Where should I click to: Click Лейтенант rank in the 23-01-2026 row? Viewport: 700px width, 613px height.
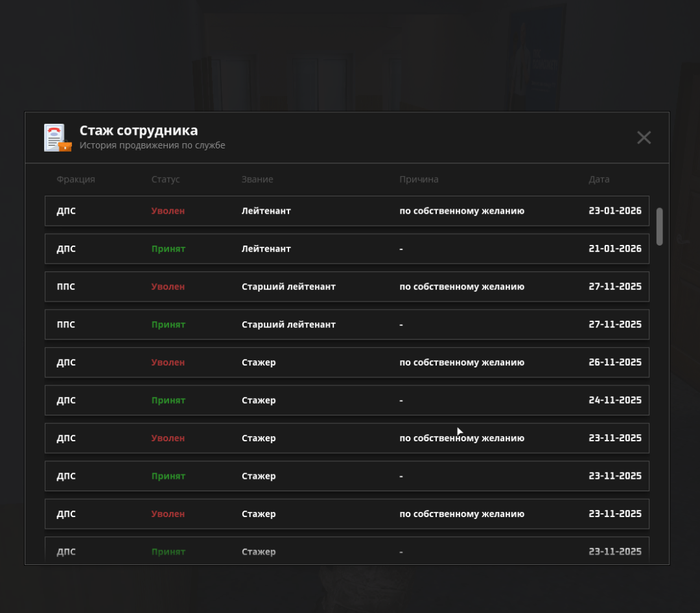tap(266, 211)
